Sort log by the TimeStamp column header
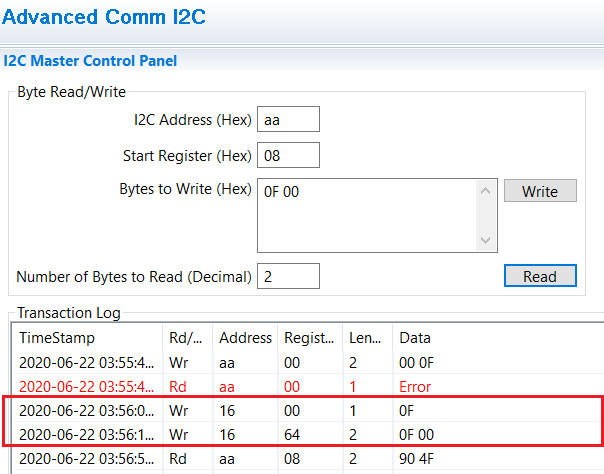This screenshot has width=604, height=474. (x=87, y=338)
